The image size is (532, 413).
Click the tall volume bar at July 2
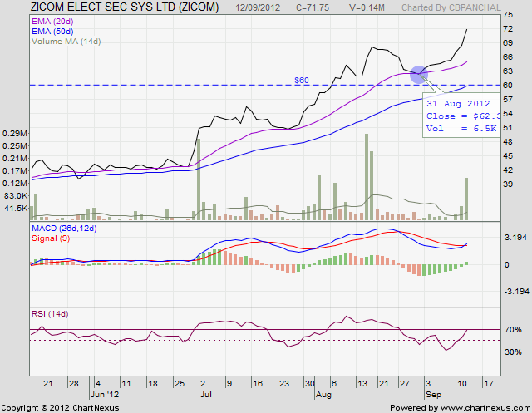pos(199,179)
